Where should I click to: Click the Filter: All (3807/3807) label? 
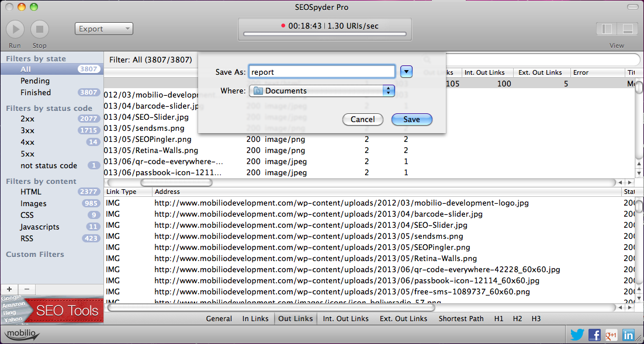click(x=151, y=60)
